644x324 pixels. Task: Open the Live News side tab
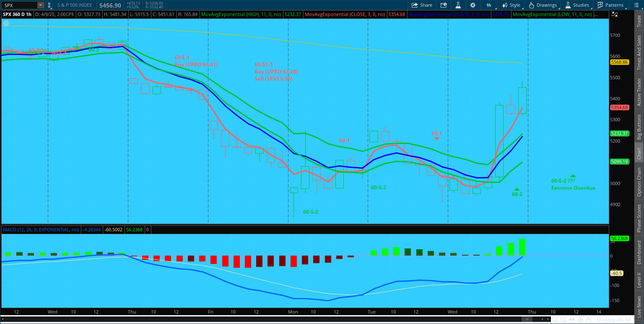(639, 306)
